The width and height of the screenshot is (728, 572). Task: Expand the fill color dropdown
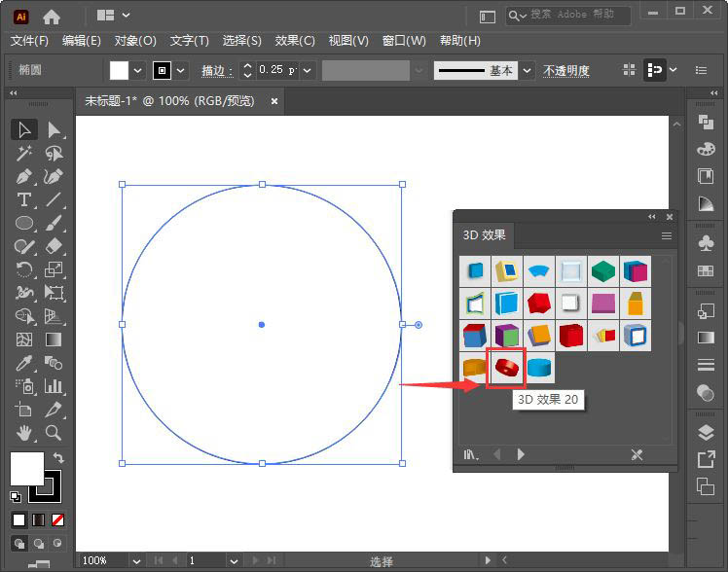coord(138,71)
